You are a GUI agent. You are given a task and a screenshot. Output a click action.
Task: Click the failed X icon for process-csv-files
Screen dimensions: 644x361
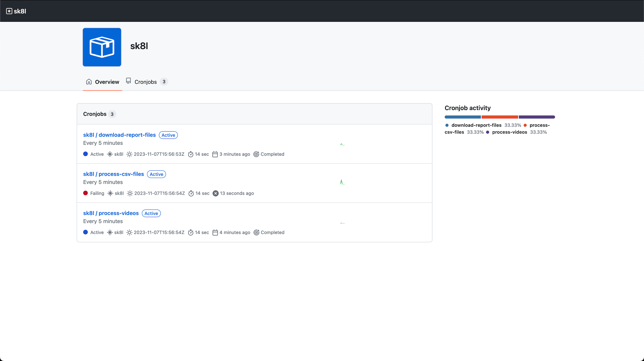click(216, 193)
